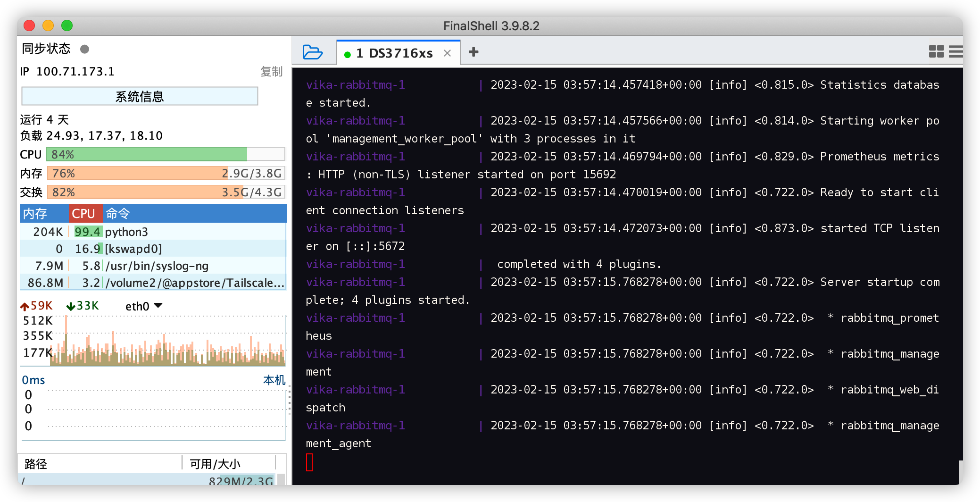Viewport: 980px width, 502px height.
Task: Sort processes by 内存 column
Action: (44, 214)
